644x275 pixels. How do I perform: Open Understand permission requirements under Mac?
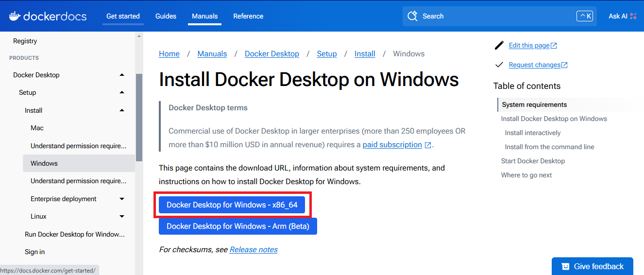pyautogui.click(x=78, y=146)
